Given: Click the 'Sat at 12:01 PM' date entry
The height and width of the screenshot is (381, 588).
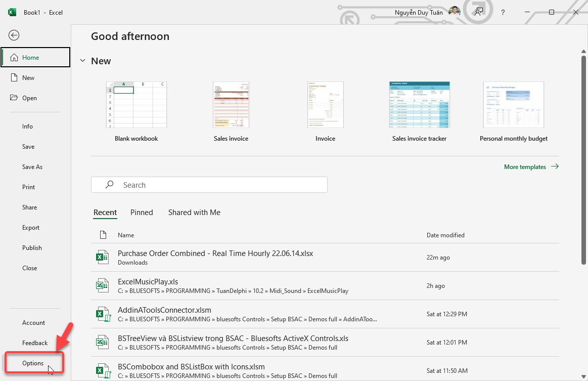Looking at the screenshot, I should tap(446, 343).
